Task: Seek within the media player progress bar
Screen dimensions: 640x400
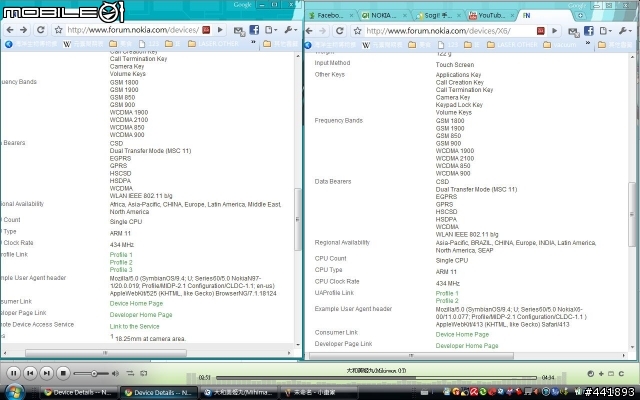Action: tap(376, 378)
